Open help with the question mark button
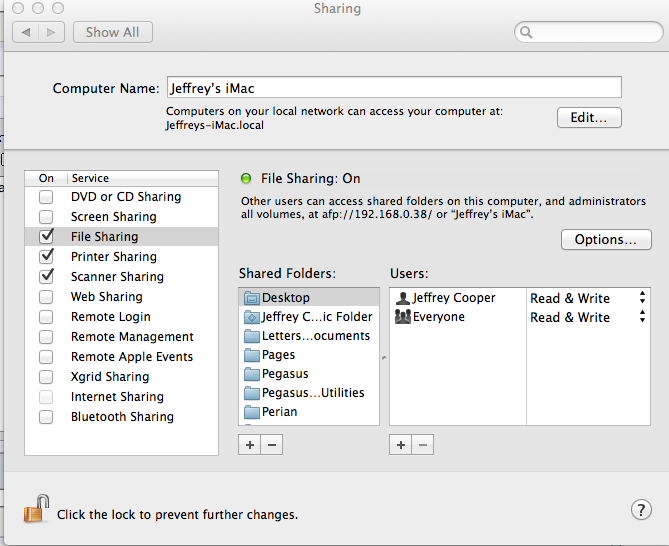 click(x=641, y=510)
